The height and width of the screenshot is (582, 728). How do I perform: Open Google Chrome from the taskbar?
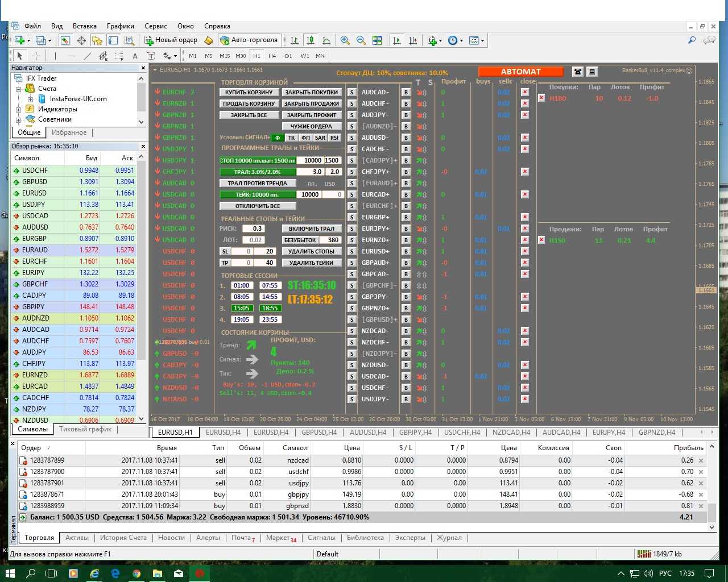point(136,573)
